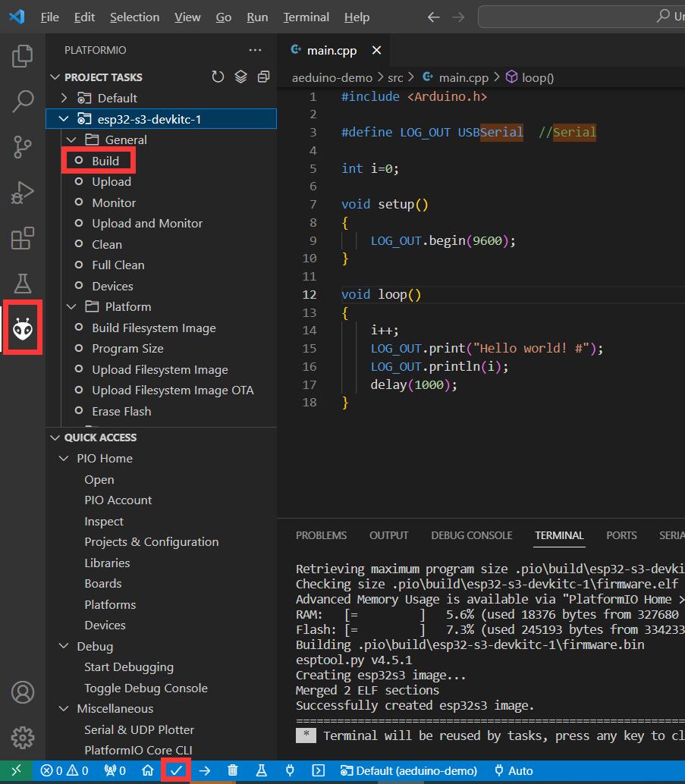Open the Search view in activity bar
The width and height of the screenshot is (685, 784).
(22, 101)
